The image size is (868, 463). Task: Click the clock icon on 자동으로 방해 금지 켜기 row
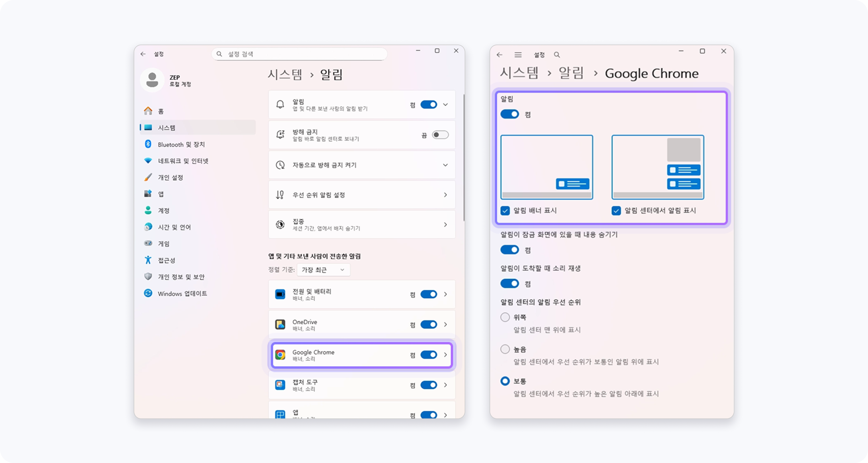(x=280, y=165)
